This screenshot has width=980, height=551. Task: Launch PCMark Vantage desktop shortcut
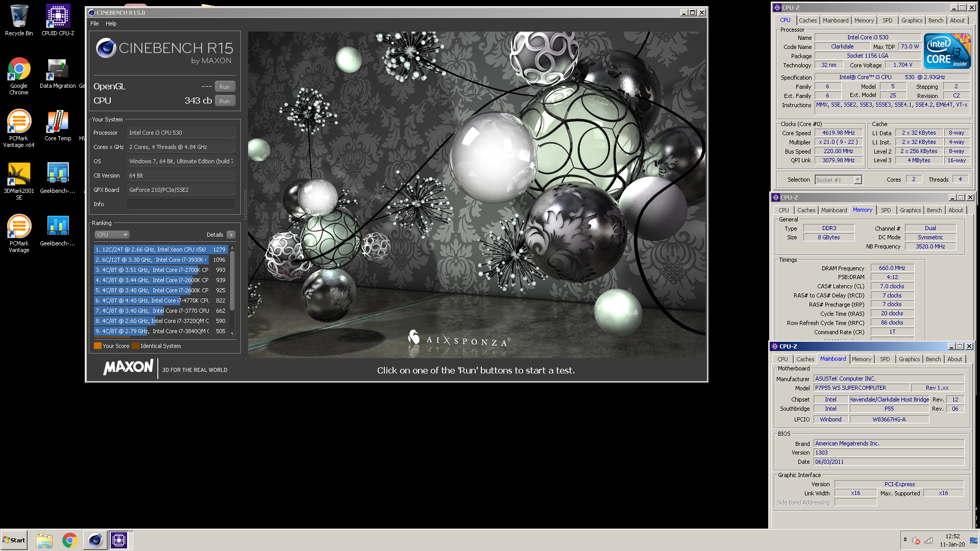coord(19,234)
